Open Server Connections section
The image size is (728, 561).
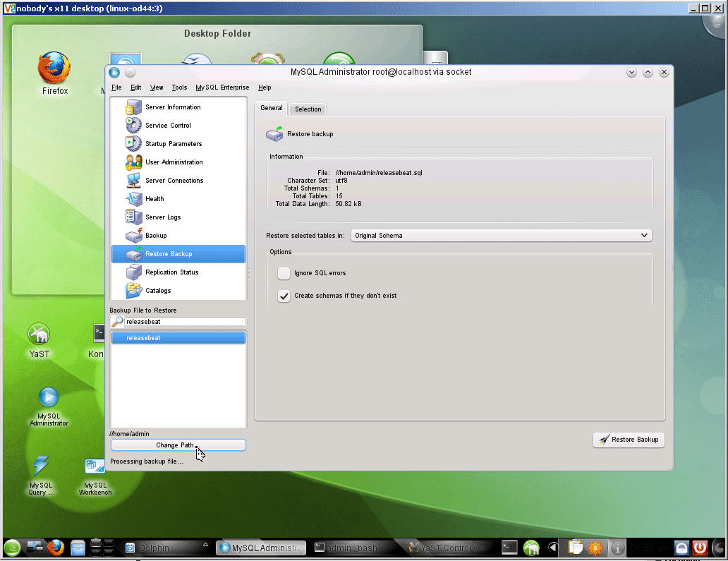click(x=178, y=180)
